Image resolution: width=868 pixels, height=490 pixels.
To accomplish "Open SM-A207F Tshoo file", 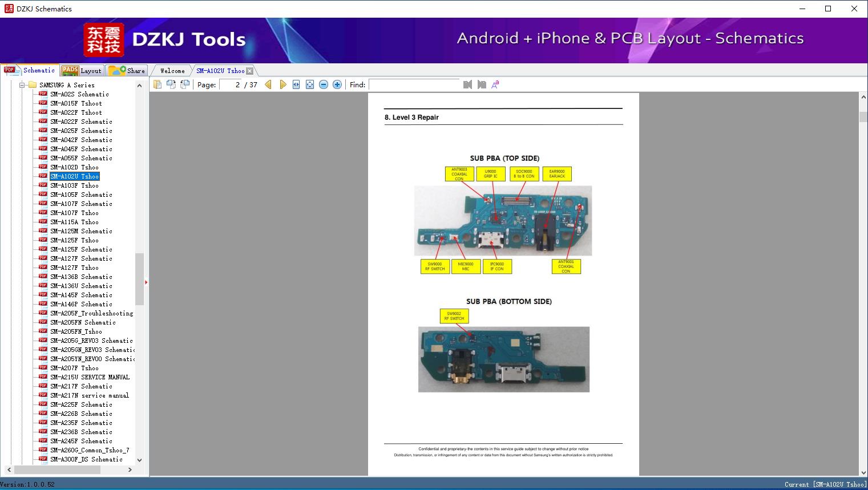I will (x=74, y=368).
